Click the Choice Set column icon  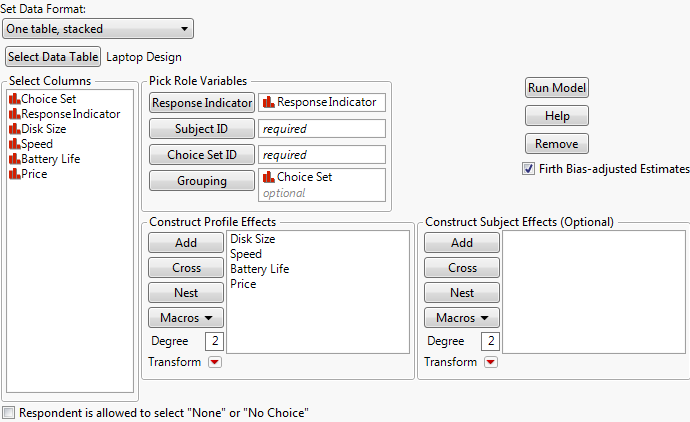tap(14, 99)
